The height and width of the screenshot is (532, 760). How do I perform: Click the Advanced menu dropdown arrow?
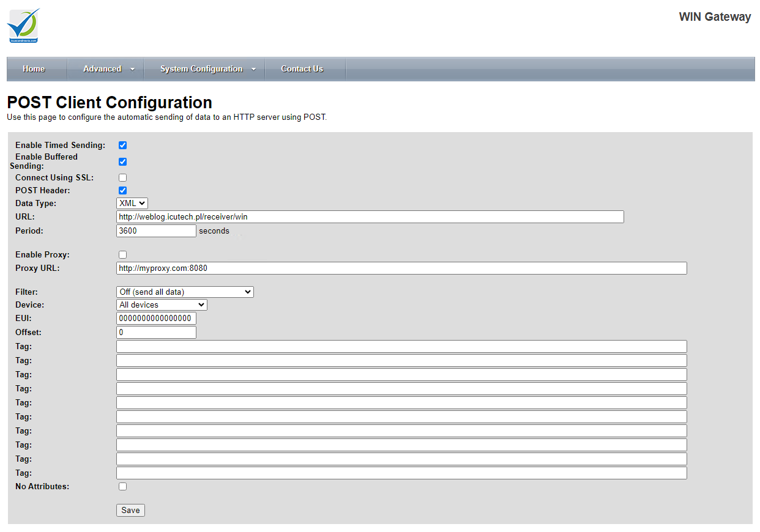[132, 69]
